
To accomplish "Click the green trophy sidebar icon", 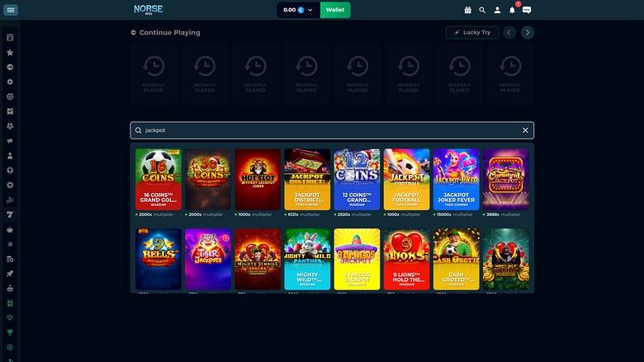I will 10,333.
